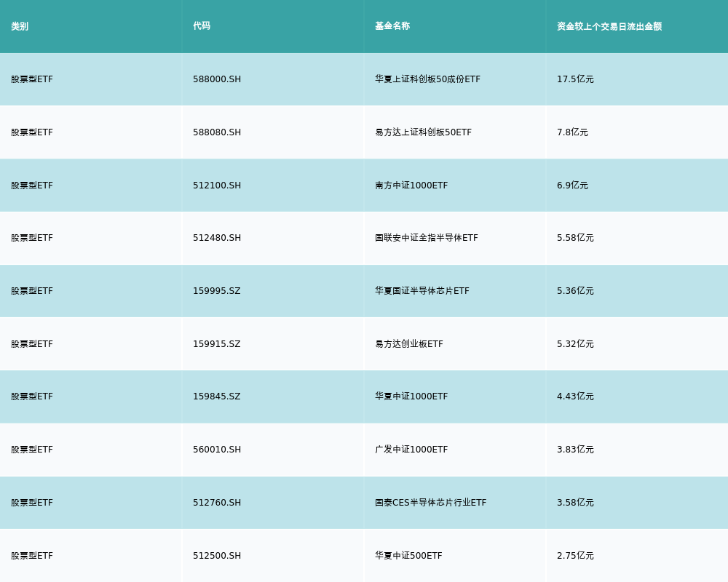
Task: Select outflow amount 3.58亿元
Action: tap(575, 503)
